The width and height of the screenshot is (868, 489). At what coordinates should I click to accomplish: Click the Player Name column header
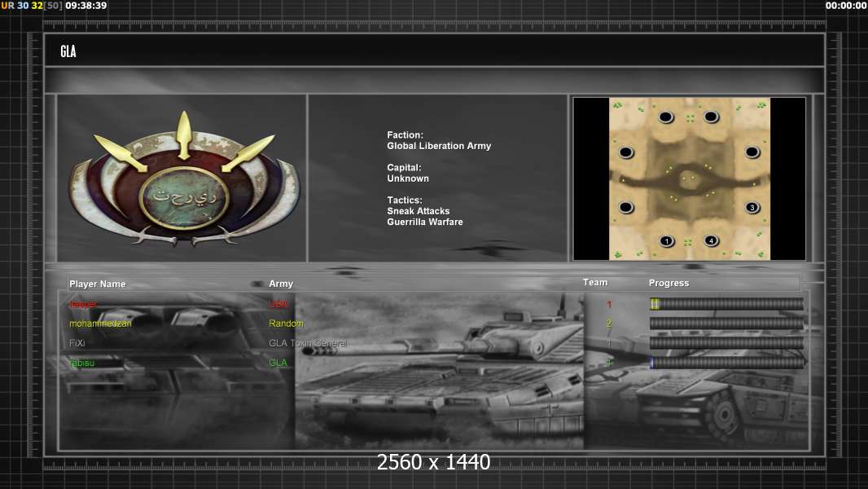[x=98, y=284]
